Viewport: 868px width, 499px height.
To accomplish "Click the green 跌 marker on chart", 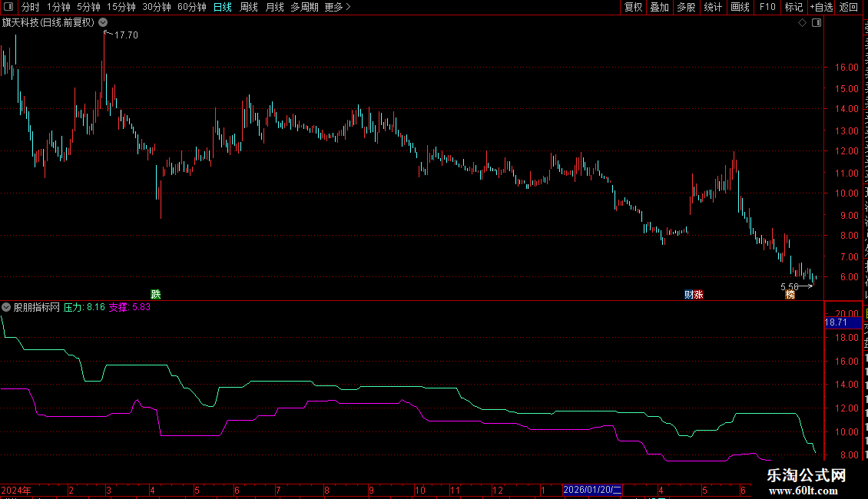I will (156, 294).
